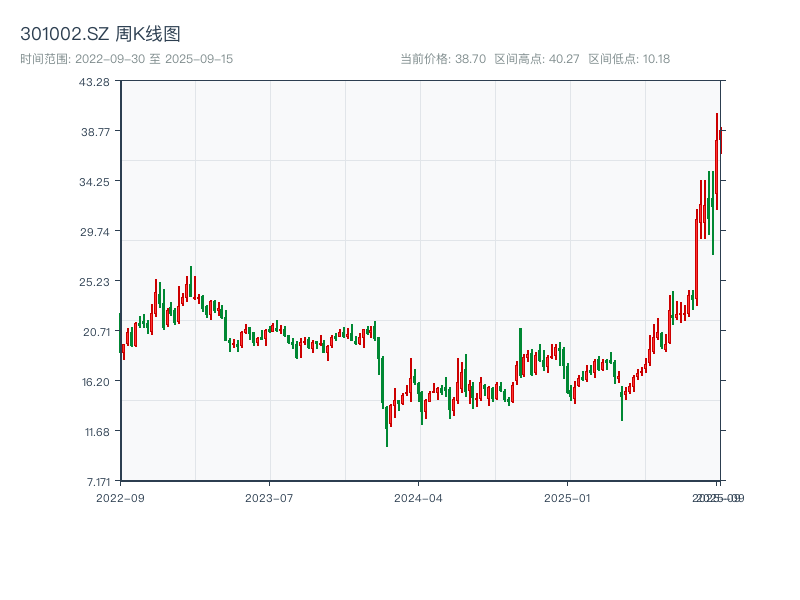Jump to the 2024-04 date marker

419,497
